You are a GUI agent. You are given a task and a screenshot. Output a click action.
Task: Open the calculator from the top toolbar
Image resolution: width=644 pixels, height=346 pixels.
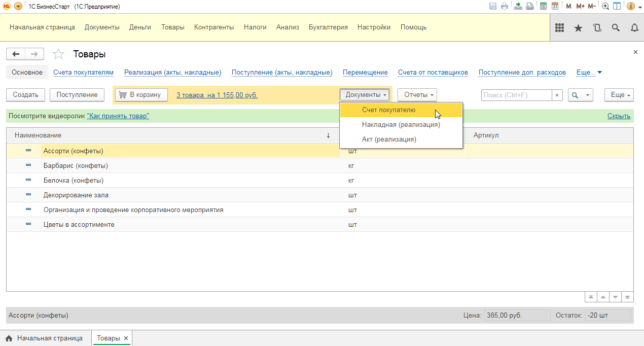(x=544, y=6)
